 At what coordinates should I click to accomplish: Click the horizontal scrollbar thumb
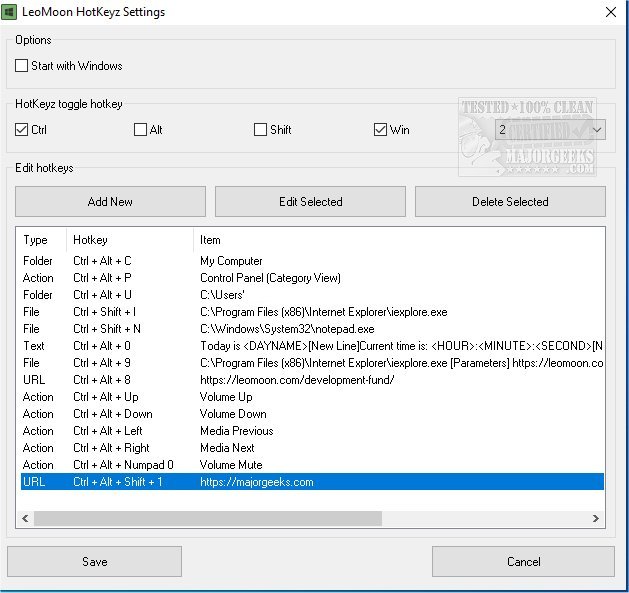[x=208, y=518]
